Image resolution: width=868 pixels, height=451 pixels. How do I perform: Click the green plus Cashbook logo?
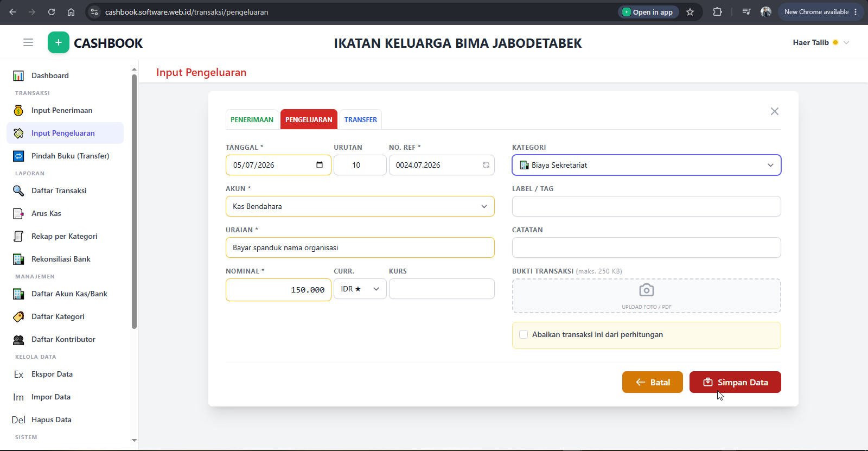(59, 42)
